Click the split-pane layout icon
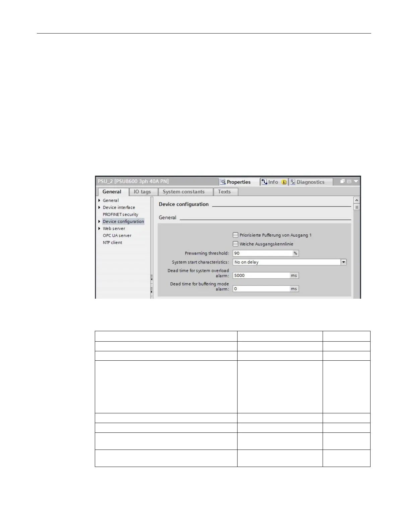 [349, 181]
